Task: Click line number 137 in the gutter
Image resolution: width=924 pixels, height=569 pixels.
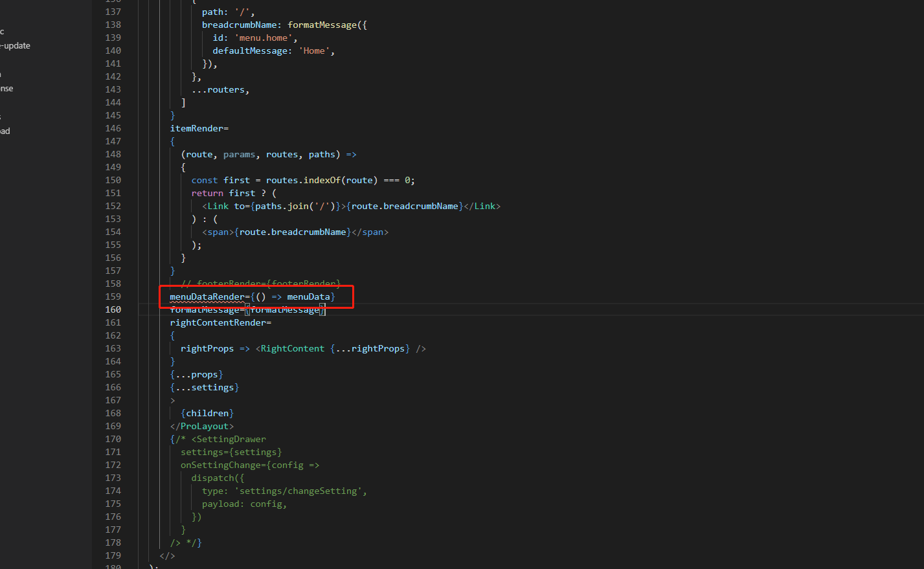Action: point(113,12)
